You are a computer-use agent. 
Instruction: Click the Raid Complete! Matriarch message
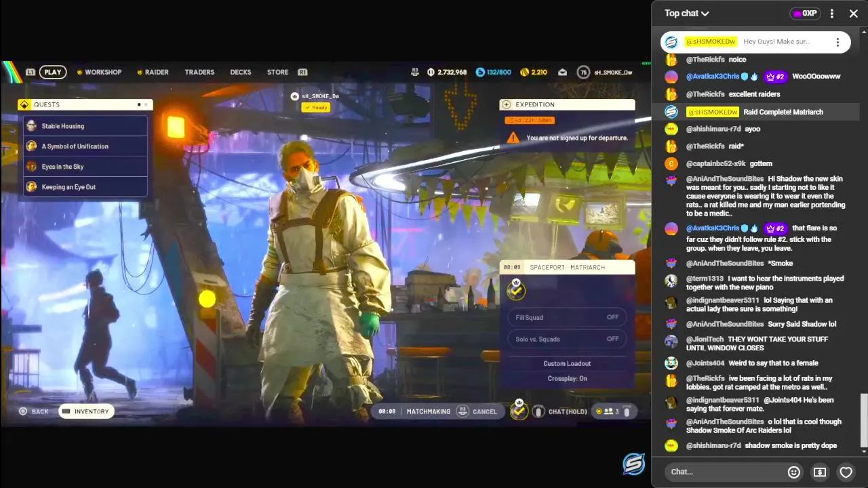tap(783, 112)
